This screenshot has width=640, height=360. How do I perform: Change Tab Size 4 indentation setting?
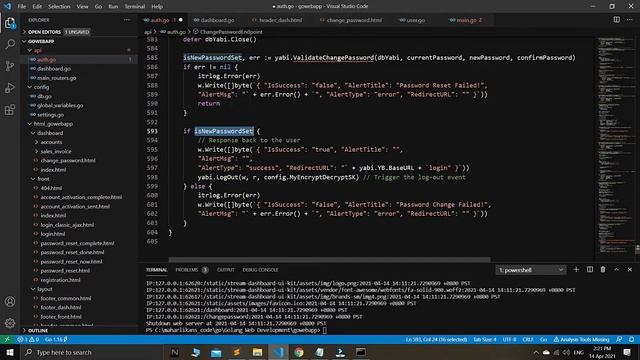pyautogui.click(x=485, y=339)
